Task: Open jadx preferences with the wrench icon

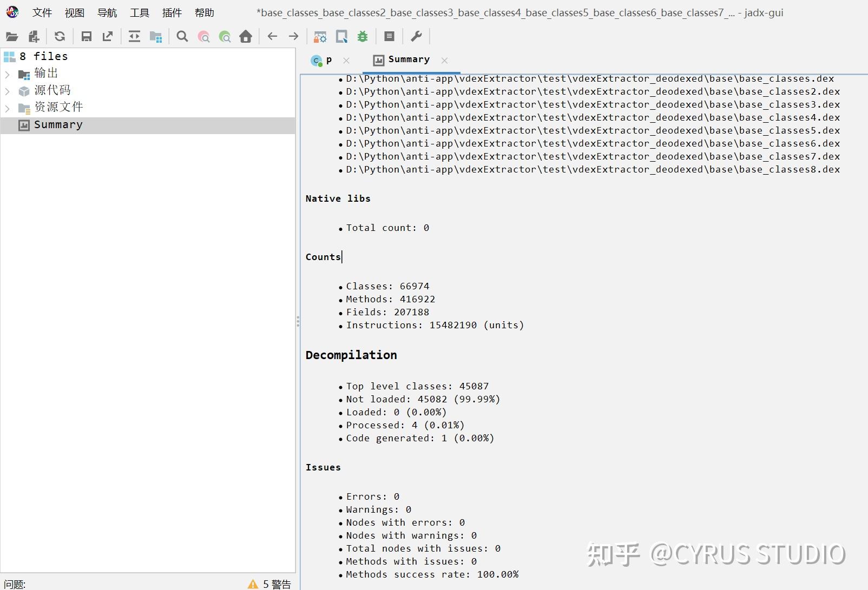Action: [416, 36]
